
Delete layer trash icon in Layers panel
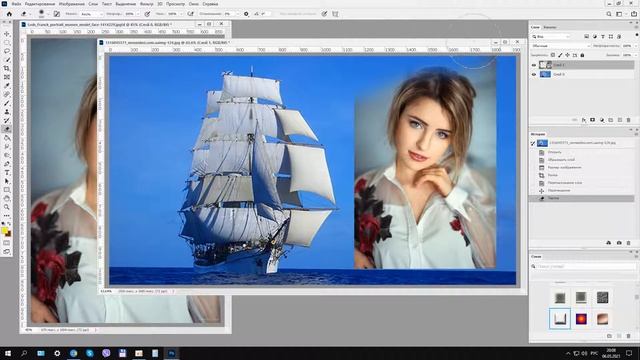tap(629, 120)
